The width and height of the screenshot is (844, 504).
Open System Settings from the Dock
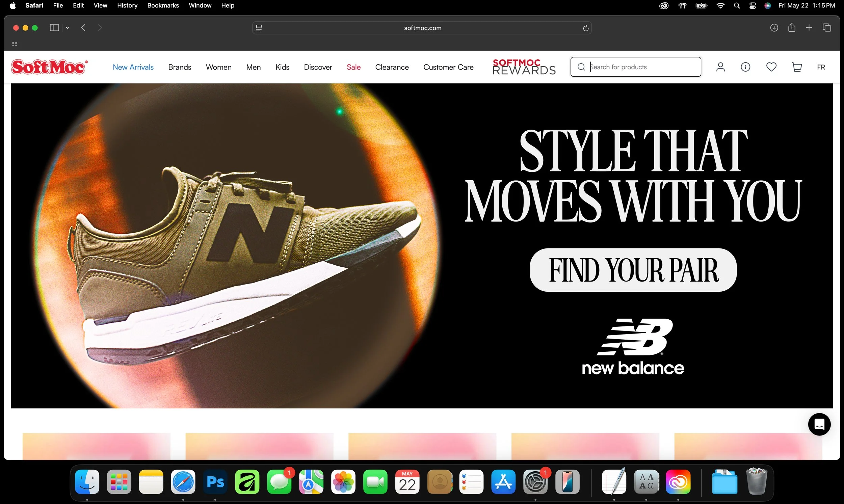[x=536, y=482]
